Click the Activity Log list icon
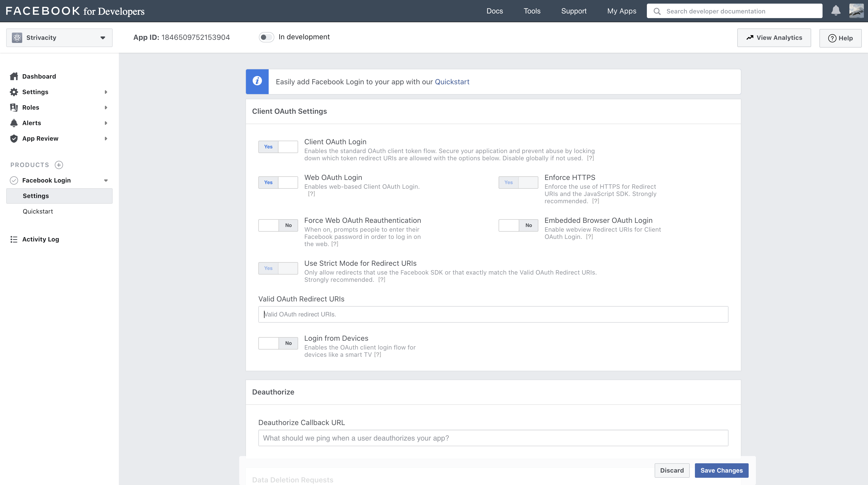868x485 pixels. [14, 239]
